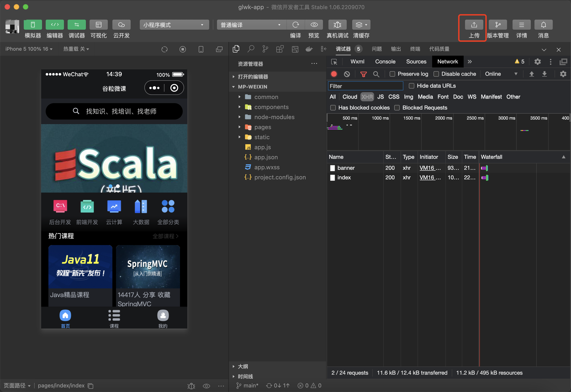Open cloud development (云开发)
571x392 pixels.
(x=122, y=25)
